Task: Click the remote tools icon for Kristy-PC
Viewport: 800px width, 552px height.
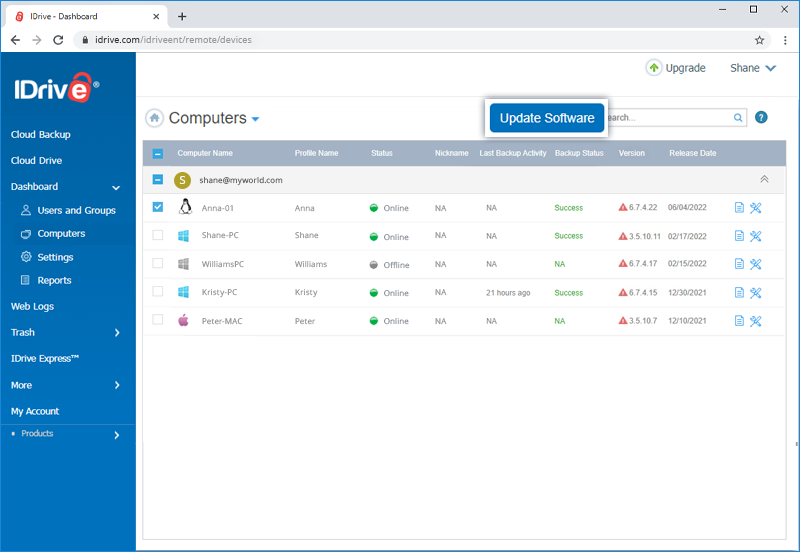Action: pos(756,293)
